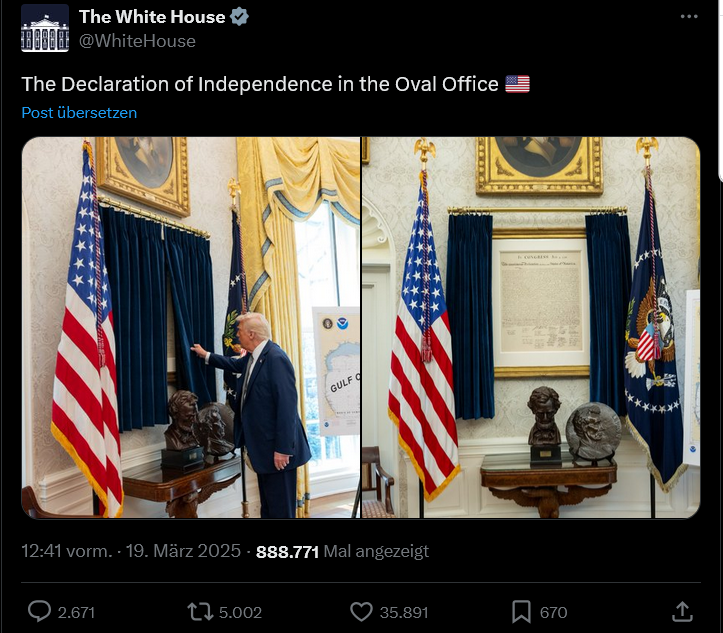Open the share upload icon
Image resolution: width=723 pixels, height=633 pixels.
point(682,612)
